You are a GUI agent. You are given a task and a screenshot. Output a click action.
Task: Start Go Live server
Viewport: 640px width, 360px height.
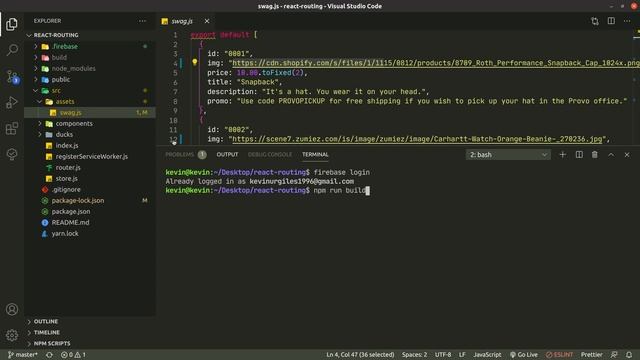(524, 355)
